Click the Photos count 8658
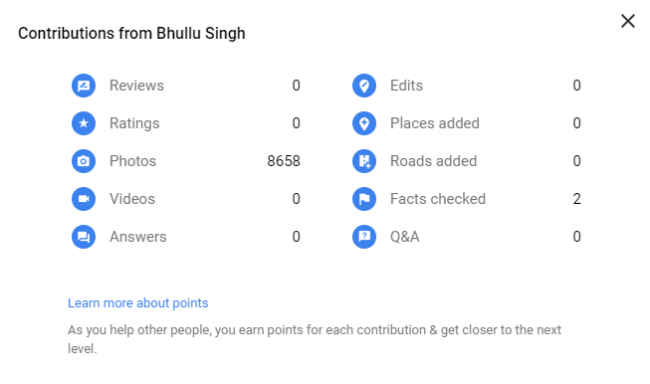Viewport: 650px width, 384px height. click(284, 161)
